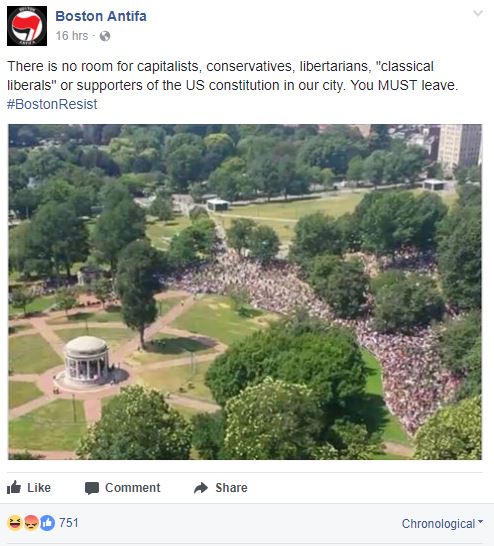Open the #BostonResist hashtag
Screen dimensions: 494x546
pos(52,104)
